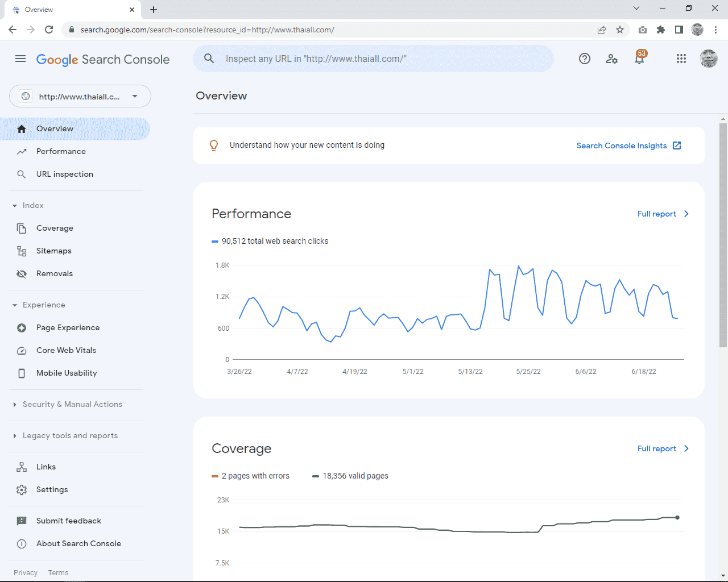The width and height of the screenshot is (728, 582).
Task: Bookmark this page with star icon
Action: coord(620,30)
